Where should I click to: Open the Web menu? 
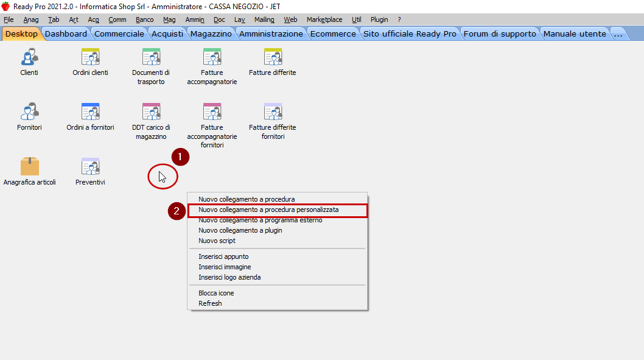click(290, 19)
